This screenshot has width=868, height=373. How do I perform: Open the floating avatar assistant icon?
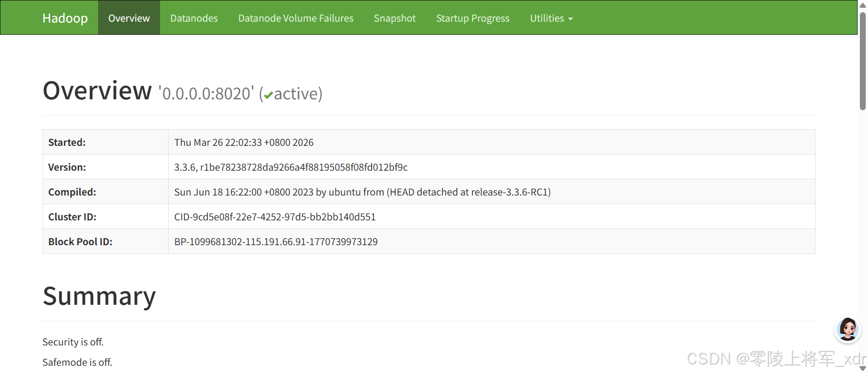click(847, 329)
